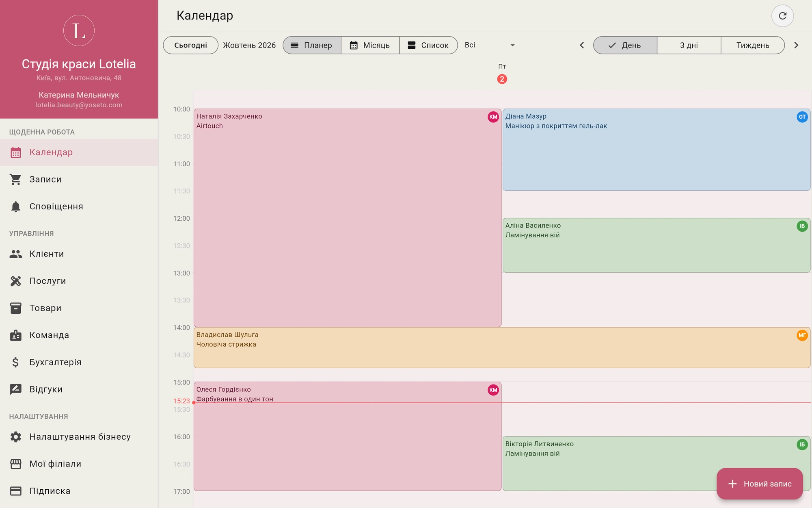Open Товари box item

coord(79,308)
